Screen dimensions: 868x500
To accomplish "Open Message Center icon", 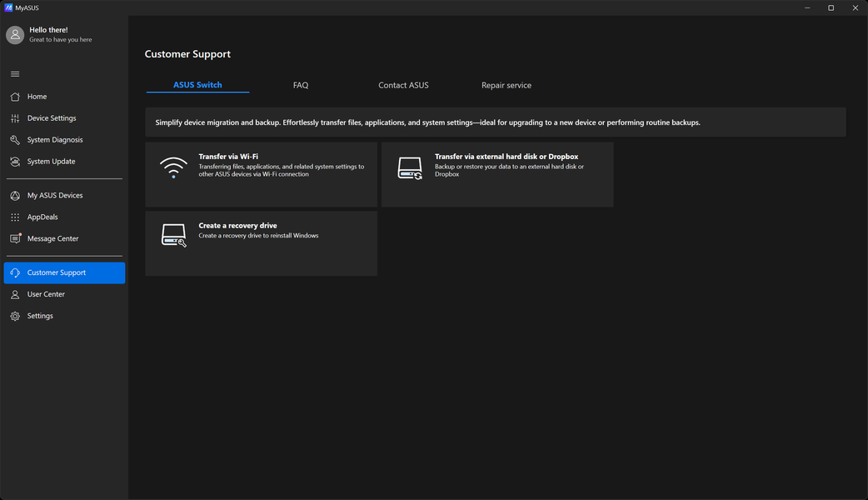I will tap(15, 239).
